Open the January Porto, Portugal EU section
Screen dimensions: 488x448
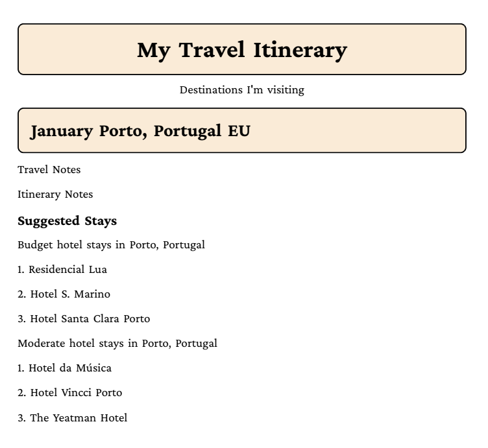click(242, 130)
